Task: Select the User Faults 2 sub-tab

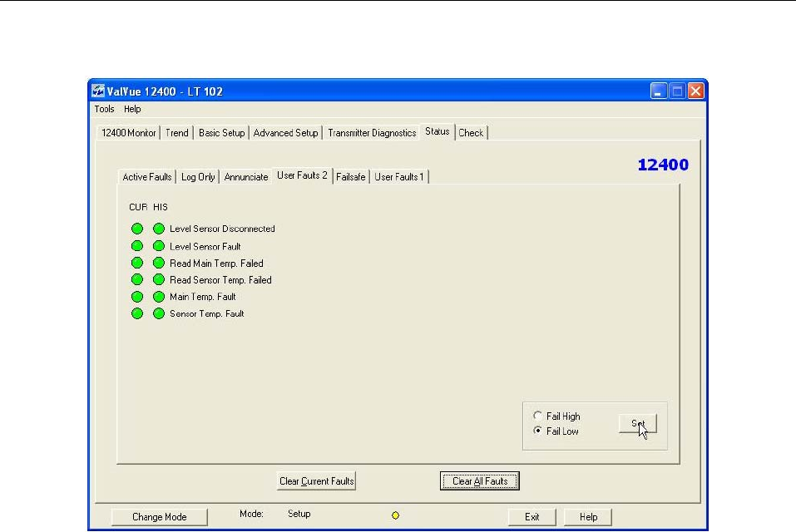Action: click(302, 175)
